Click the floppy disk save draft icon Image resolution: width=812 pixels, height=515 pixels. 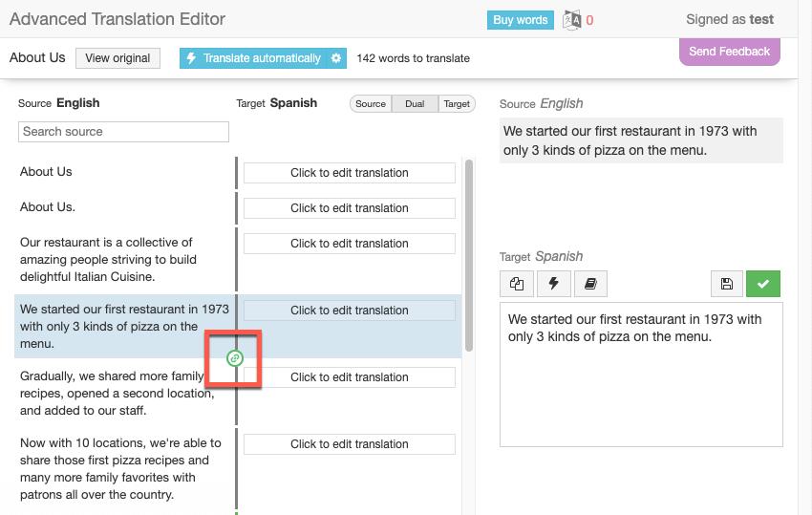tap(727, 284)
